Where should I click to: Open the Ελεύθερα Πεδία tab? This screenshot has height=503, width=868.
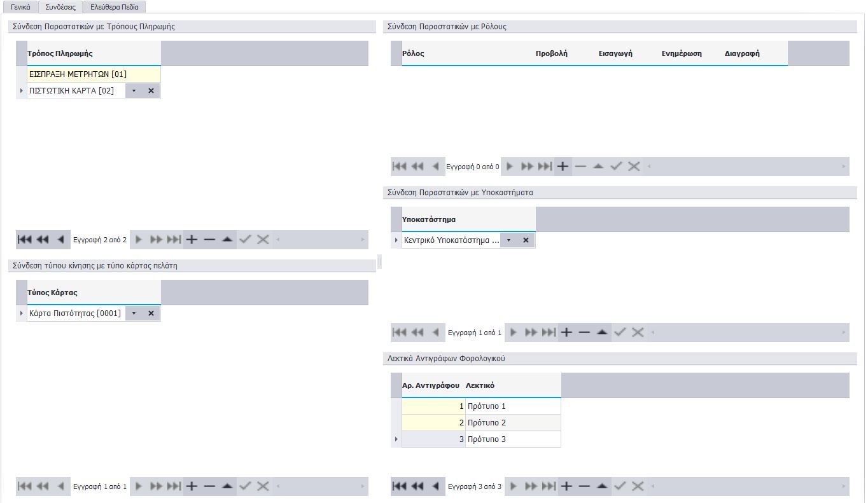click(114, 7)
